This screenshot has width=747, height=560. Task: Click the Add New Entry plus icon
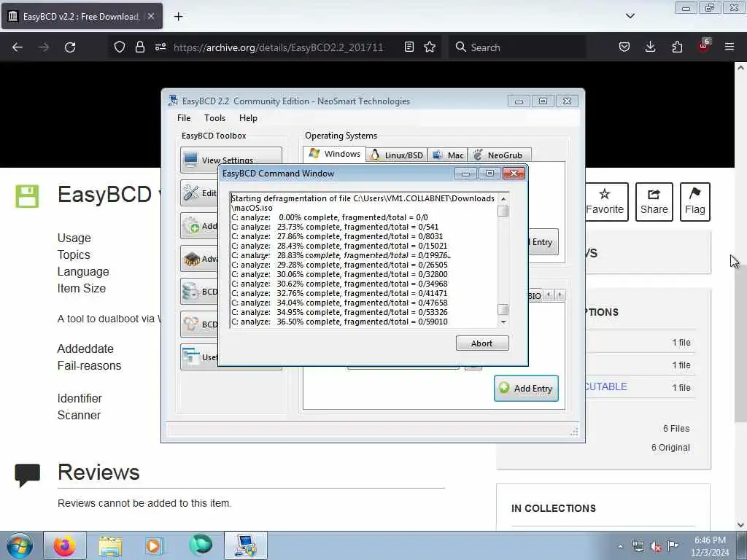click(191, 225)
